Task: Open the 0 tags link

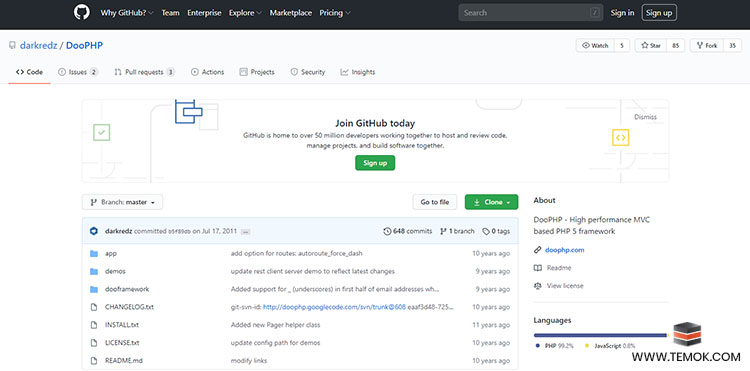Action: pyautogui.click(x=496, y=231)
